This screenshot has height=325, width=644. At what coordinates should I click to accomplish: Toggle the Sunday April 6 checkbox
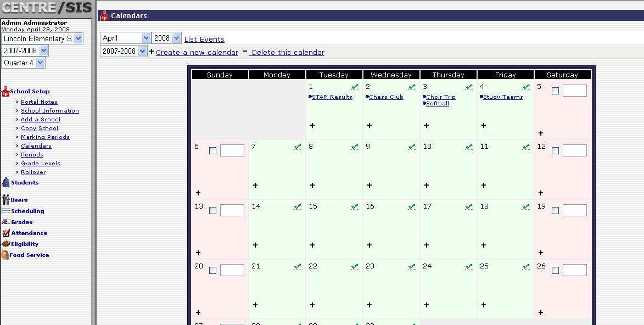[212, 150]
